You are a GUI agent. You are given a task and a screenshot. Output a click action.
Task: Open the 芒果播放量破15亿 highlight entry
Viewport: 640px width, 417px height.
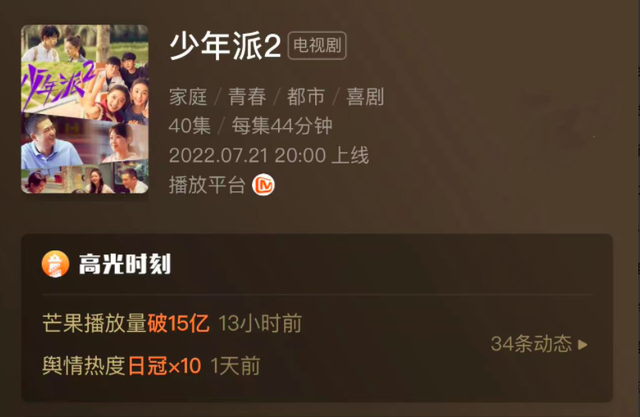point(172,323)
